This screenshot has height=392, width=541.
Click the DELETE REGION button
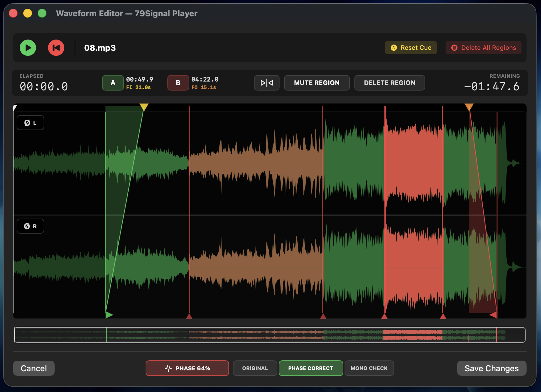[x=390, y=83]
